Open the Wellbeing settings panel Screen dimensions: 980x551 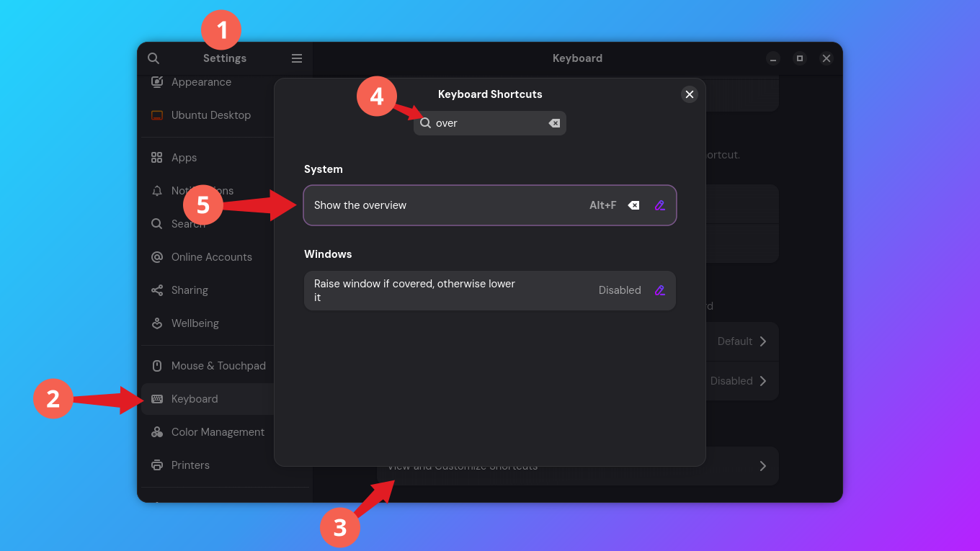(x=195, y=323)
